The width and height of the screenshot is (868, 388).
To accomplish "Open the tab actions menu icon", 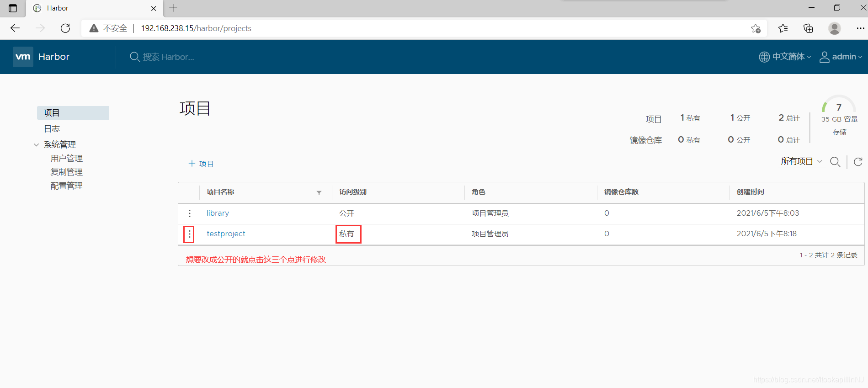I will pos(13,8).
